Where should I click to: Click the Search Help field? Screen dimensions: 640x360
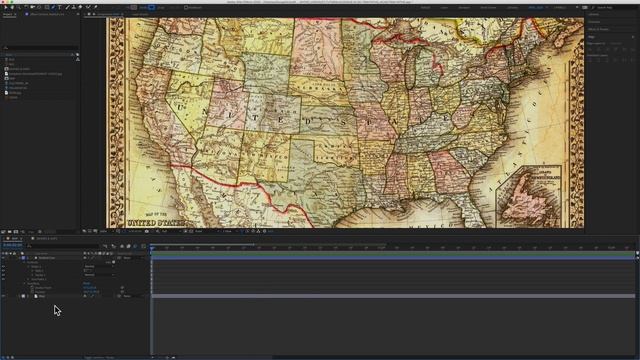tap(614, 7)
